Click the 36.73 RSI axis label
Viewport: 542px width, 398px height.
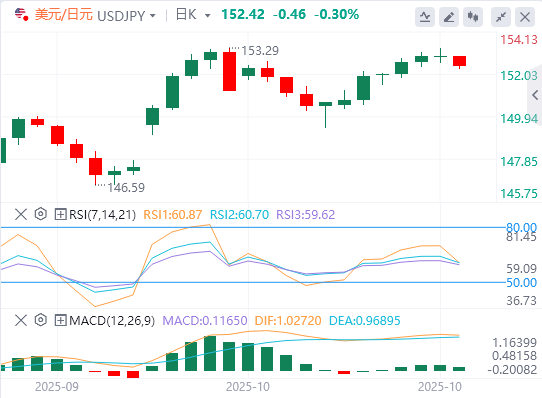click(x=521, y=300)
